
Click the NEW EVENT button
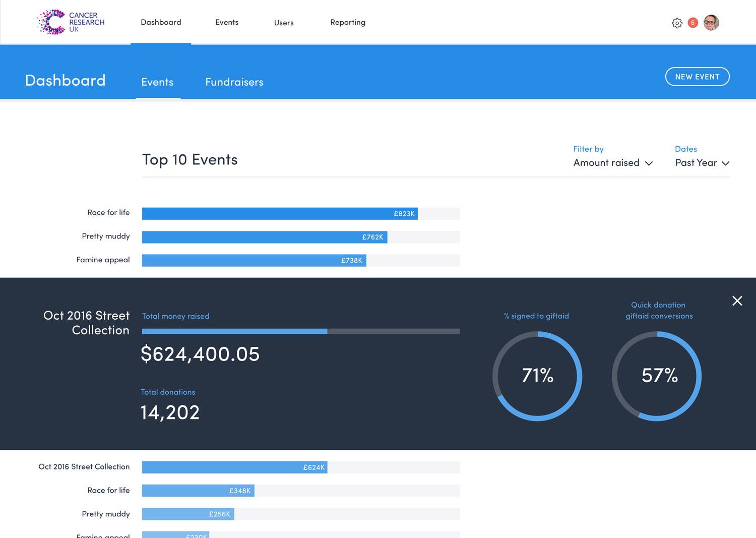[697, 76]
